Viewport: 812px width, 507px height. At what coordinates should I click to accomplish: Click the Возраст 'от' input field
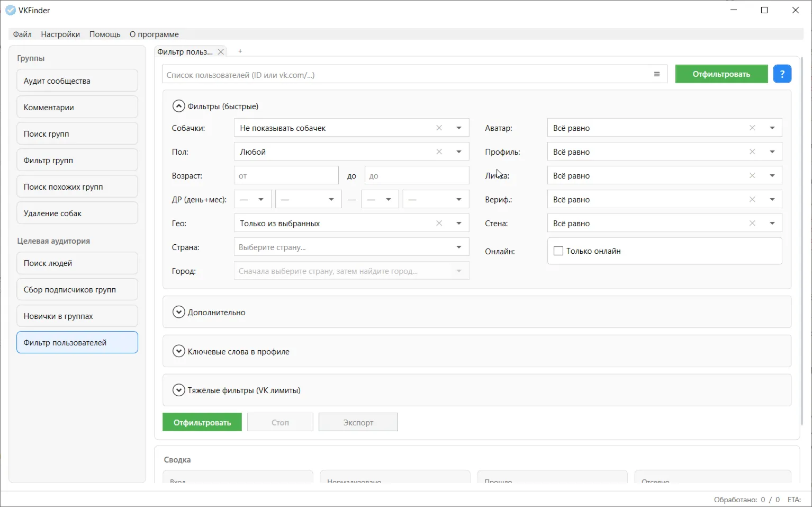(x=286, y=175)
